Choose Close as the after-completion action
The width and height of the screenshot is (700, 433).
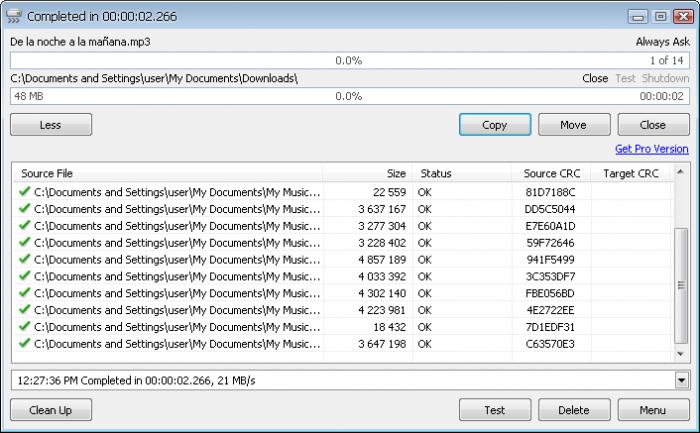(x=595, y=78)
